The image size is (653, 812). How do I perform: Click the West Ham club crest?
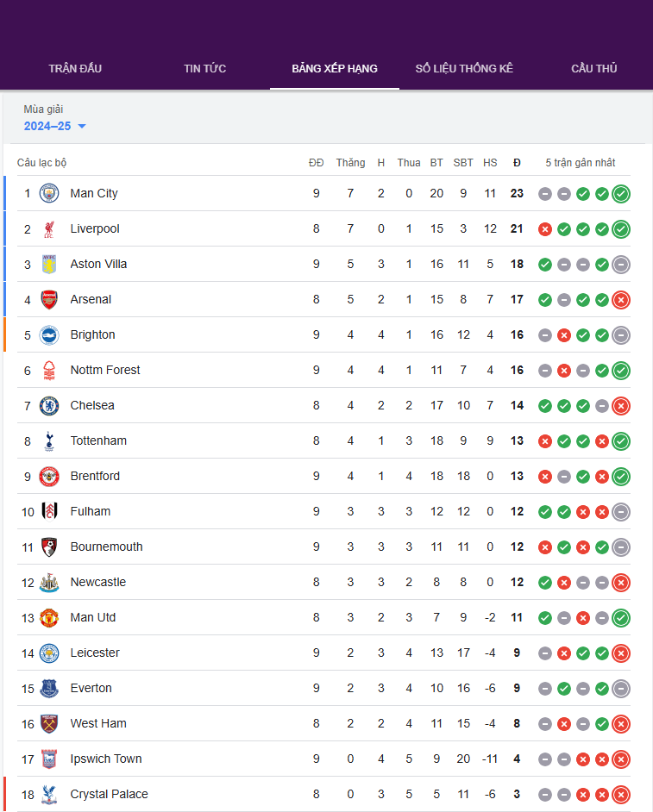49,724
